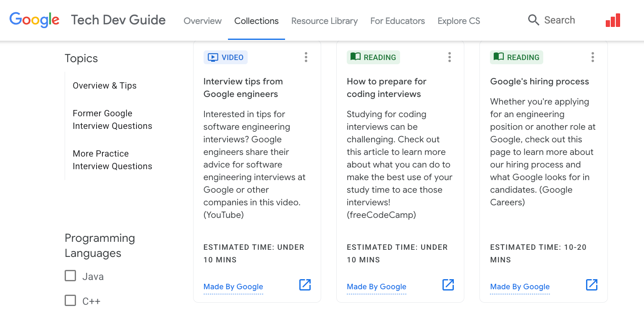Click the red bar chart icon top right
Screen dimensions: 644x314
pos(613,20)
